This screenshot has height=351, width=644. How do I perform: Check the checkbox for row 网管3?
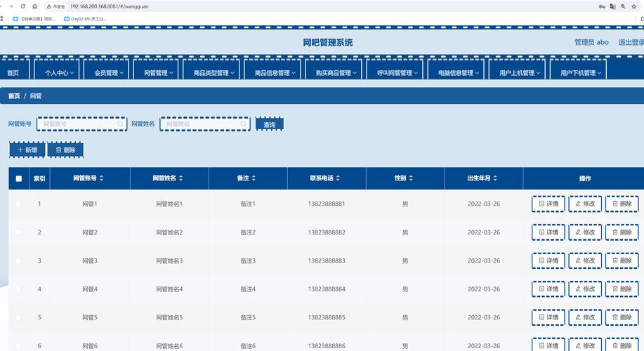pos(18,260)
